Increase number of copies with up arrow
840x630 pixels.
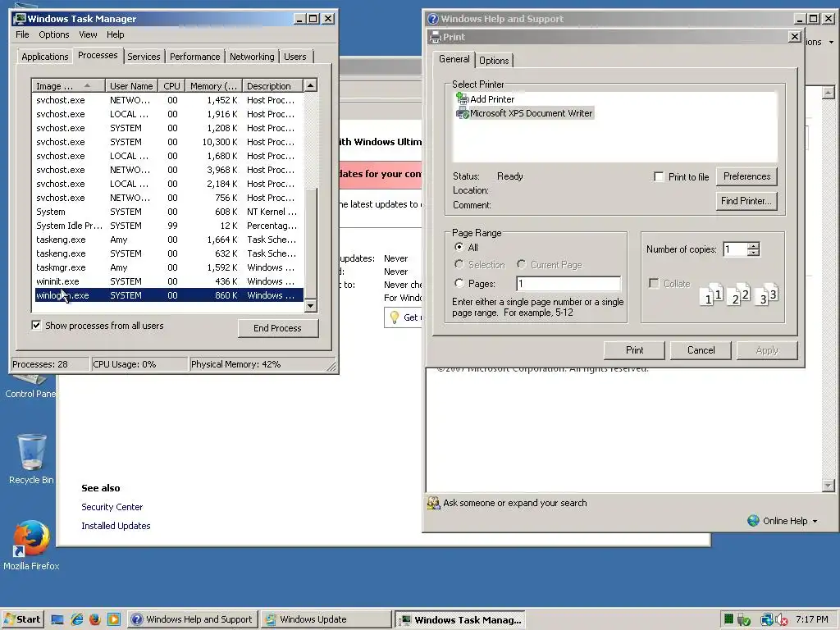754,246
